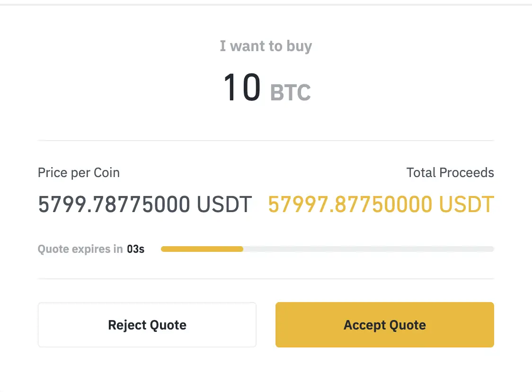Click the price value 5799.78775000 USDT
This screenshot has height=392, width=532.
click(x=145, y=204)
